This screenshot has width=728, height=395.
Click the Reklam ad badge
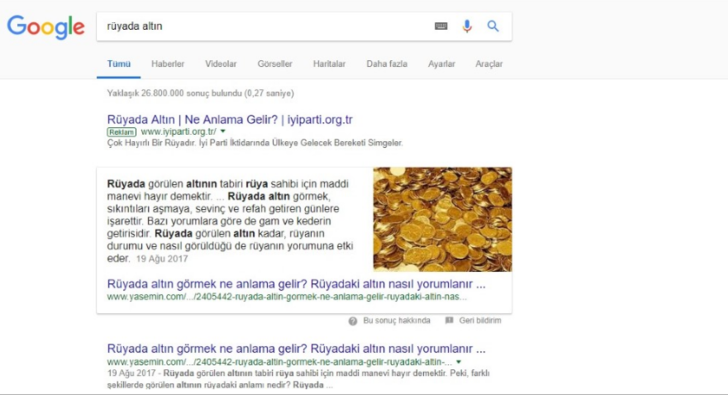tap(122, 132)
